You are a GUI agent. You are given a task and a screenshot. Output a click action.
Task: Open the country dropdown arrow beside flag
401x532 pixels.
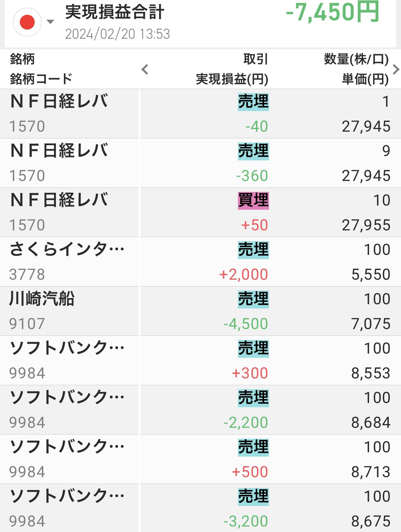pyautogui.click(x=50, y=22)
